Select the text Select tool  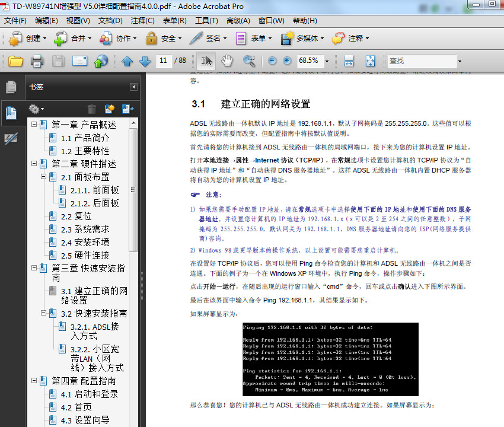[x=206, y=60]
